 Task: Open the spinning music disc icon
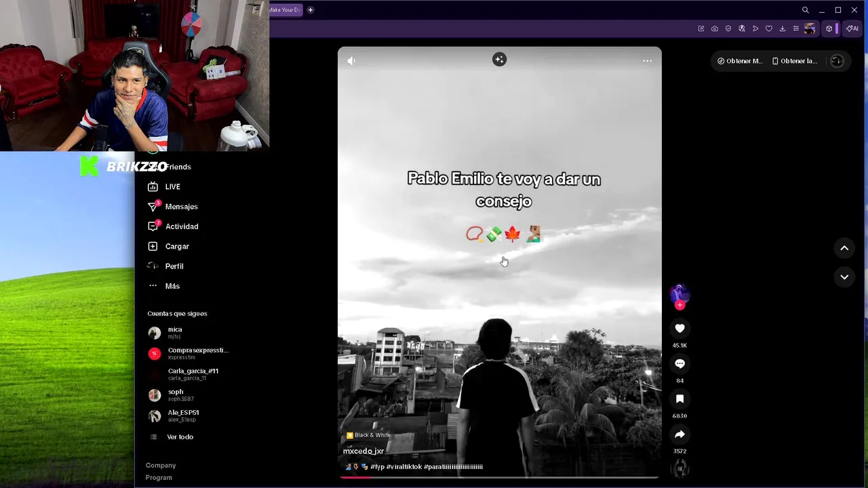(679, 468)
